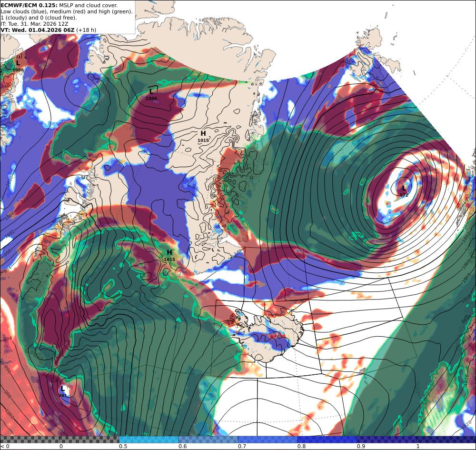Click the '0.8' colorbar tick label

301,446
